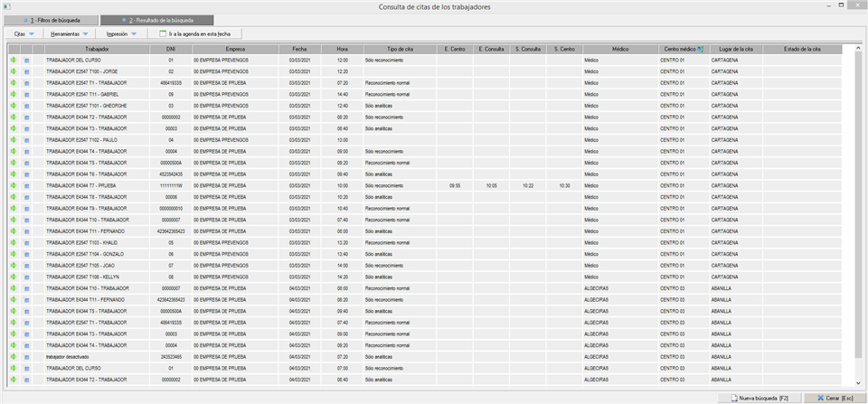Select Resultado de la búsqueda tab
This screenshot has height=404, width=868.
click(x=156, y=20)
